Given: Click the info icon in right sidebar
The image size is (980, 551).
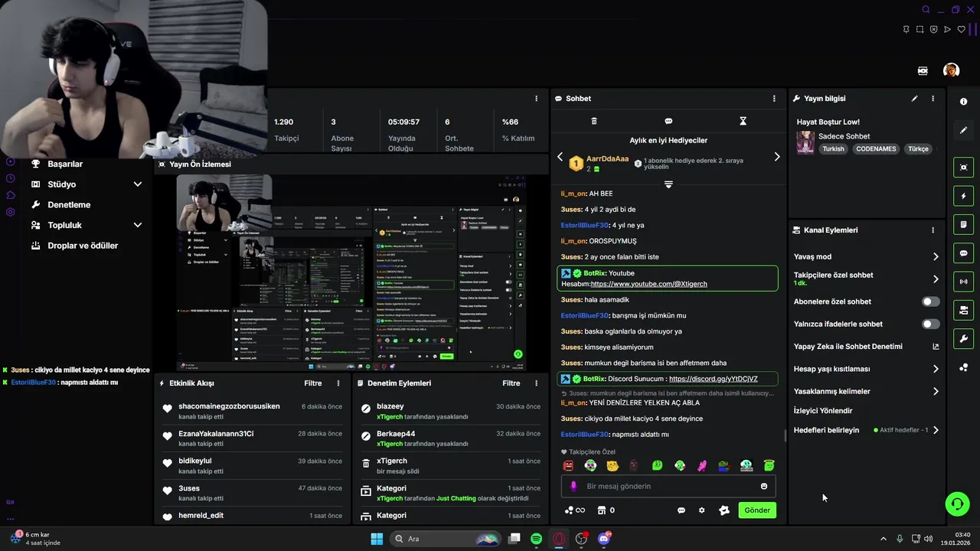Looking at the screenshot, I should [963, 102].
